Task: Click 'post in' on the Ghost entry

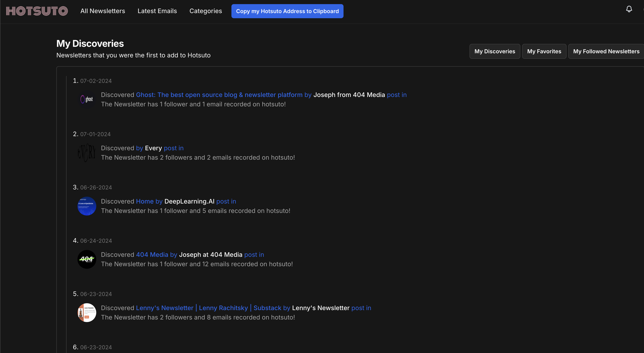Action: [397, 95]
